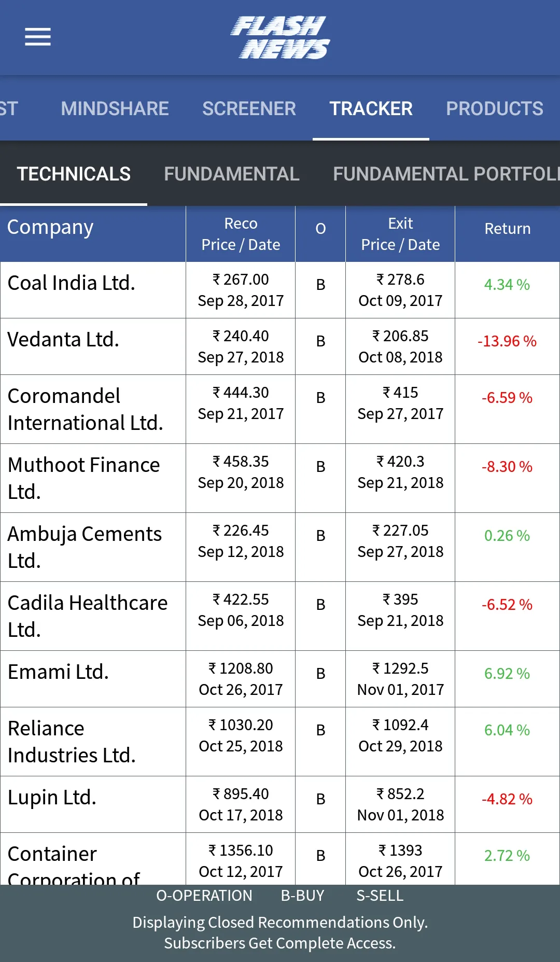This screenshot has height=962, width=560.
Task: Switch to the MINDSHARE tab
Action: pyautogui.click(x=115, y=108)
